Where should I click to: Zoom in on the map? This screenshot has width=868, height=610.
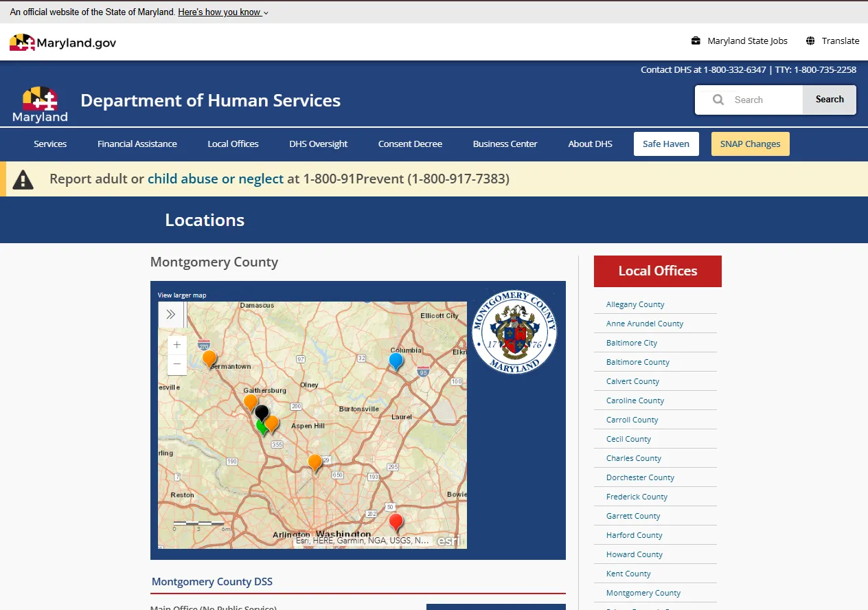click(177, 345)
